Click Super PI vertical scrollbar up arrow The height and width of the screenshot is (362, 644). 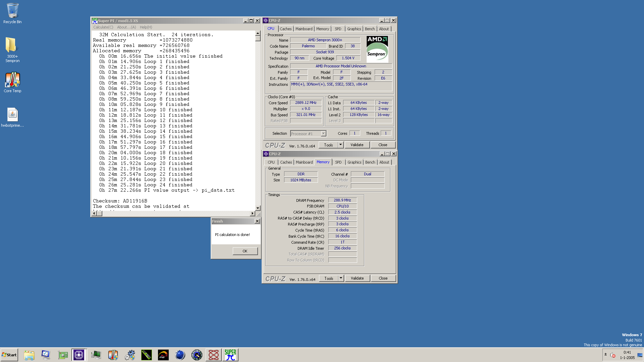[258, 33]
